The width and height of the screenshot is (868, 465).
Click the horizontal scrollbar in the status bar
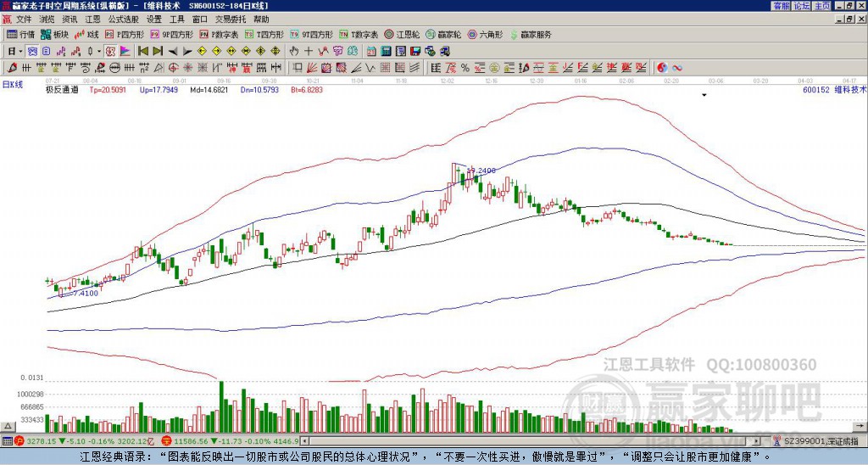tap(526, 441)
